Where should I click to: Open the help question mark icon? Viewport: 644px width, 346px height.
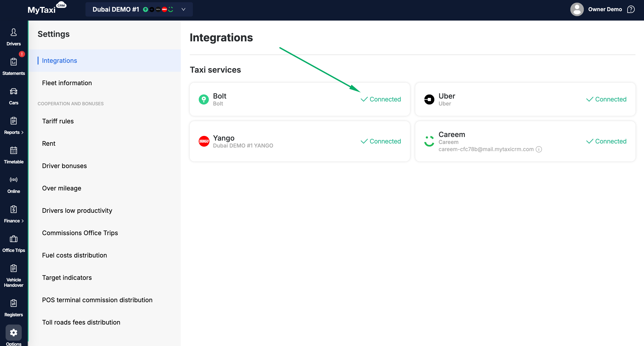point(631,9)
